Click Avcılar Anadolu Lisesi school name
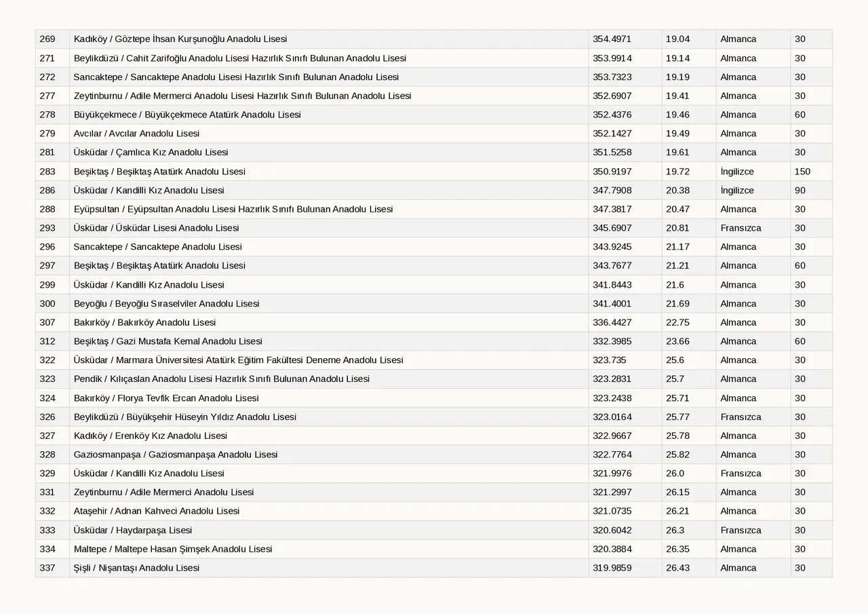 click(x=136, y=134)
